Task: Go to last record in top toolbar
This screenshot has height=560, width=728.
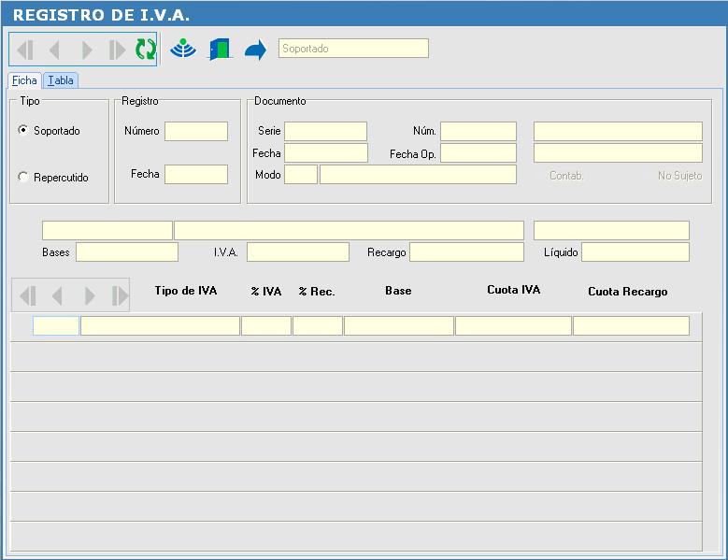Action: tap(117, 50)
